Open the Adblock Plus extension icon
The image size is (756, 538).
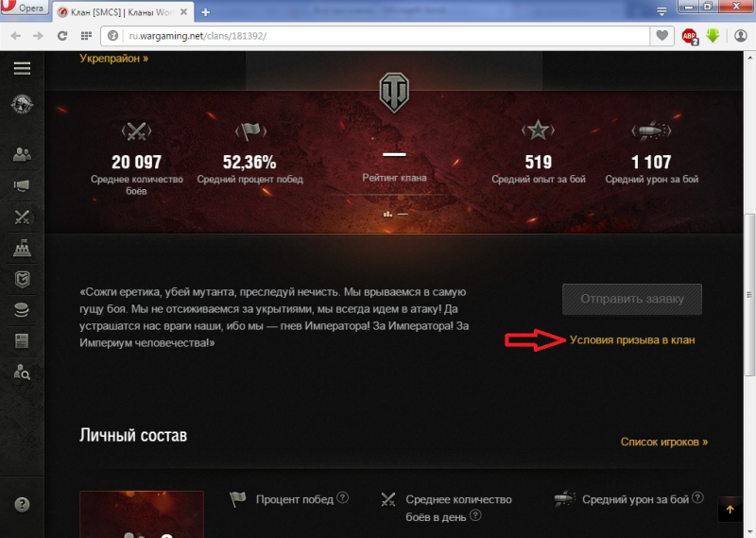690,36
